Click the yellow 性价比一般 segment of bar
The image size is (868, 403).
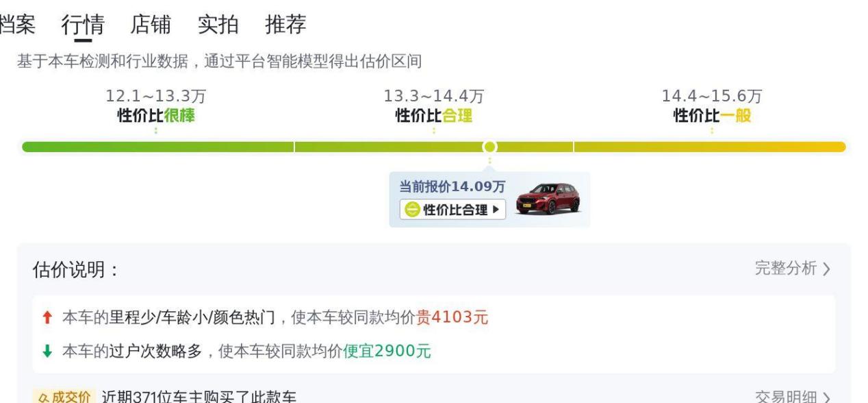click(710, 147)
